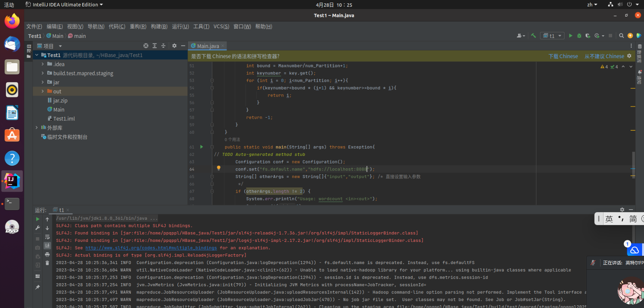
Task: Collapse all in the project tree toolbar
Action: [163, 46]
